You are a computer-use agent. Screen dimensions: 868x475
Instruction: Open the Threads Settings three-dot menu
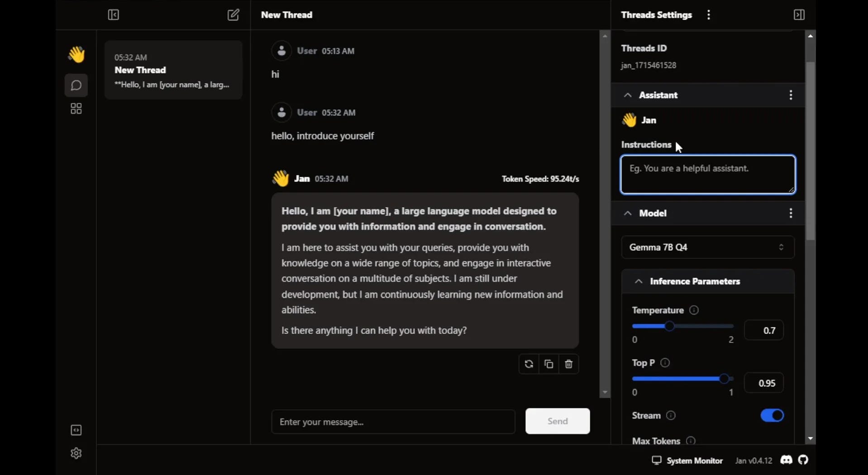click(708, 14)
